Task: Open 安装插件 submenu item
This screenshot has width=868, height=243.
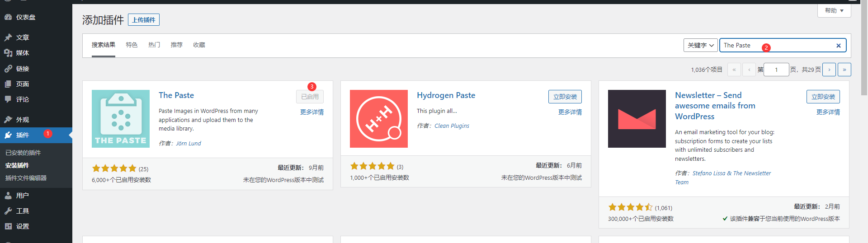Action: [17, 165]
